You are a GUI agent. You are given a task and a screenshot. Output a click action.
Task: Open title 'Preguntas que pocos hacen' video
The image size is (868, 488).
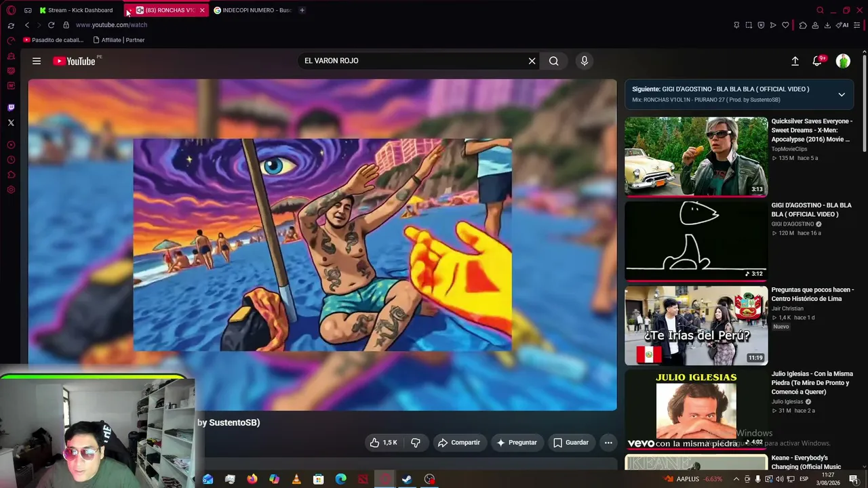812,294
